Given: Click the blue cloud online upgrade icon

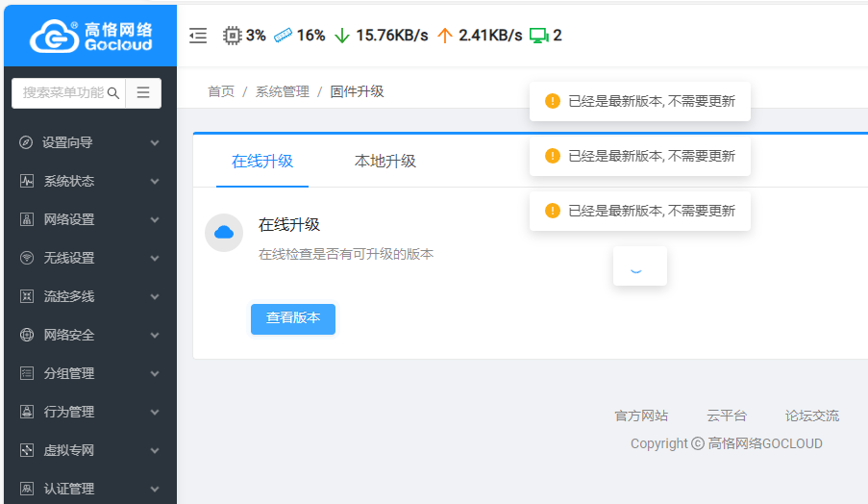Looking at the screenshot, I should point(224,233).
